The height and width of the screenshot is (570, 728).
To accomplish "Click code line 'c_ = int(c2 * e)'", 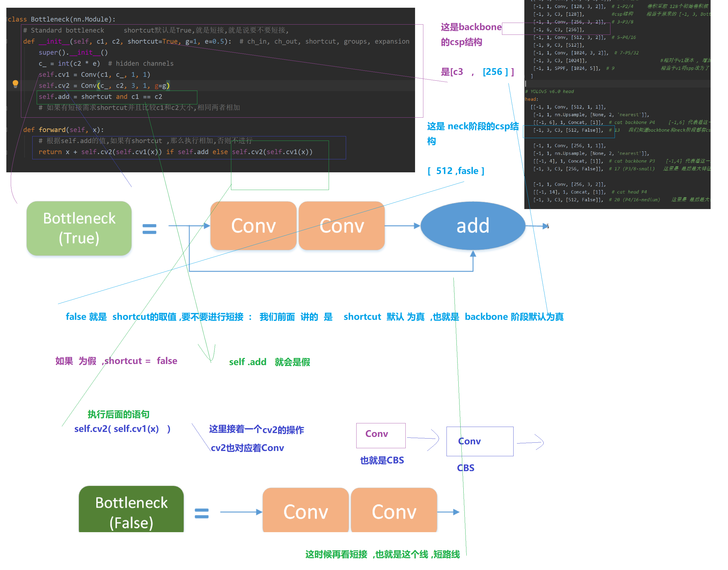I will [106, 63].
